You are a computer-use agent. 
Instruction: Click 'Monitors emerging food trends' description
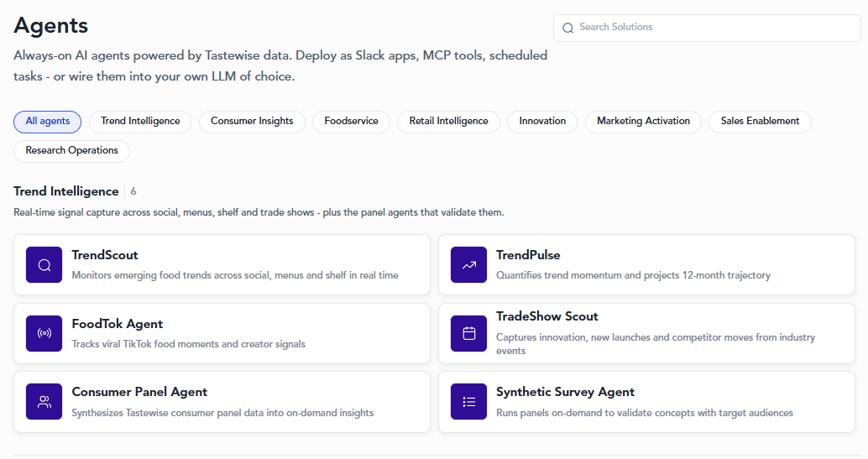(x=235, y=275)
